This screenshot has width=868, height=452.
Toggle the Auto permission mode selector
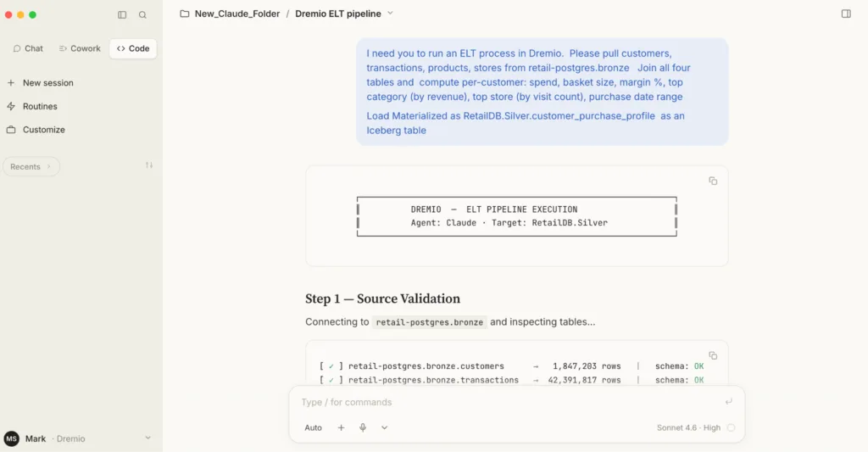point(314,427)
